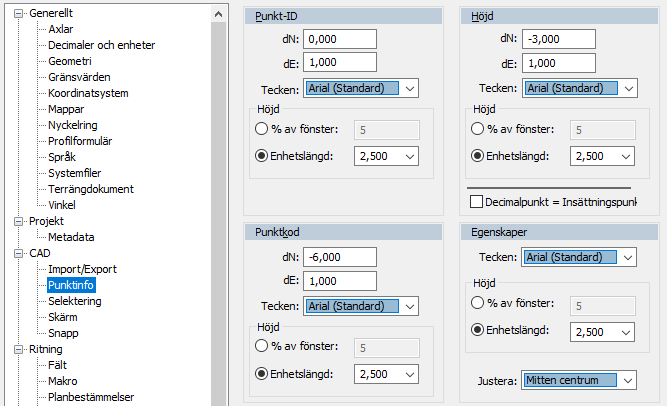Select '% av fönster' radio in Punkt-ID
Screen dimensions: 667x406
pyautogui.click(x=262, y=129)
